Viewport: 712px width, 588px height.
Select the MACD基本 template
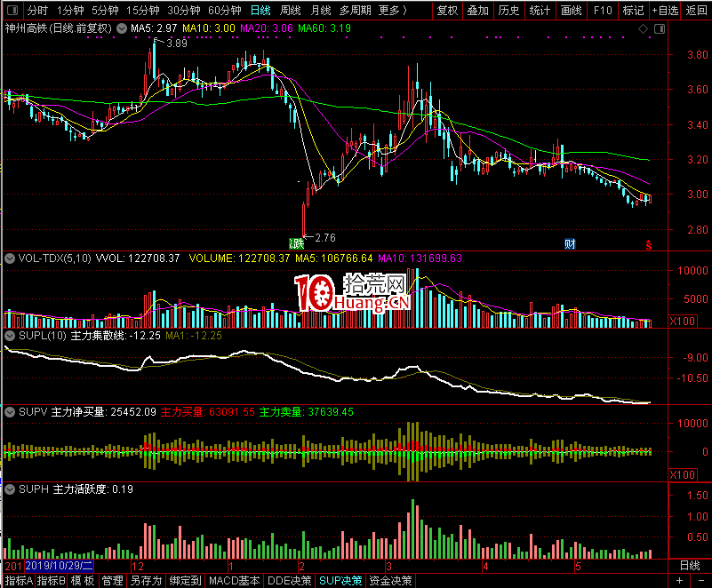point(235,581)
